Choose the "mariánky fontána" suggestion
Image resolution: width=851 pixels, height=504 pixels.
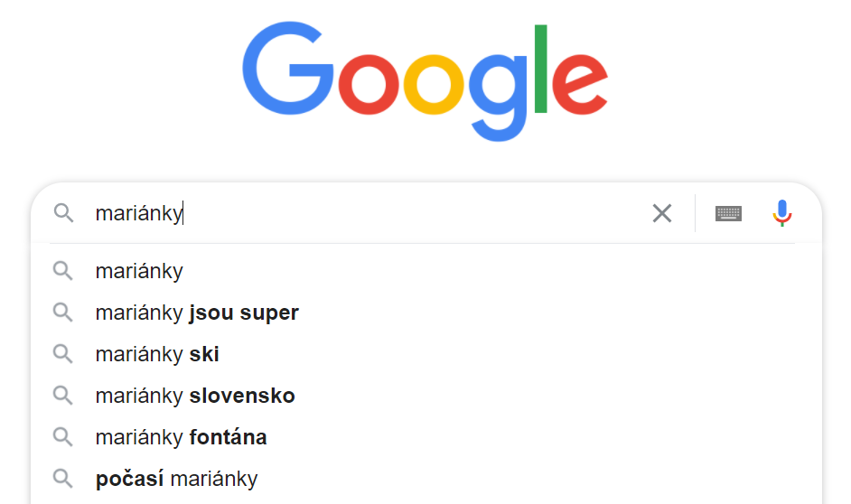pos(426,437)
